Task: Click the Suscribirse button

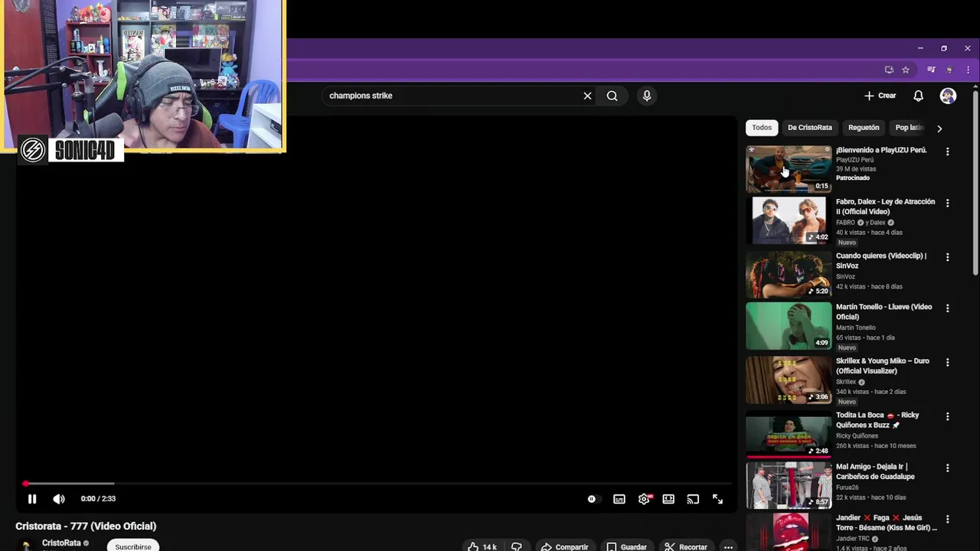Action: click(133, 546)
